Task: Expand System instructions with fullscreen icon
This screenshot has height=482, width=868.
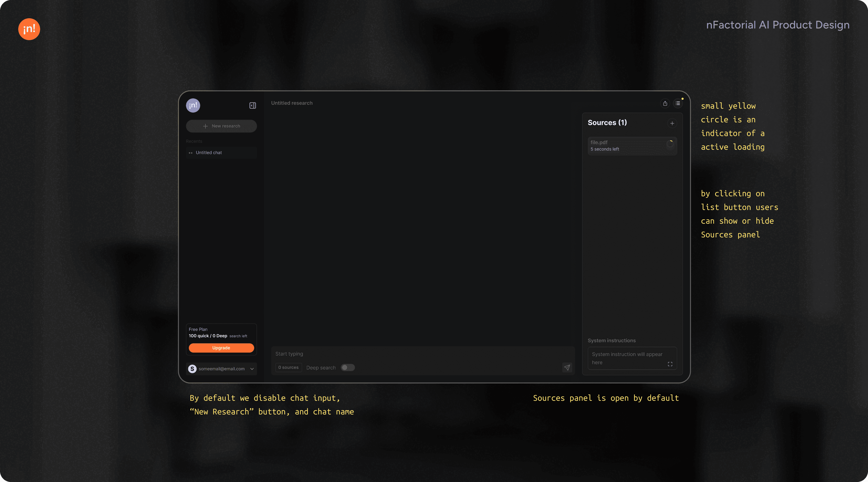Action: (x=670, y=364)
